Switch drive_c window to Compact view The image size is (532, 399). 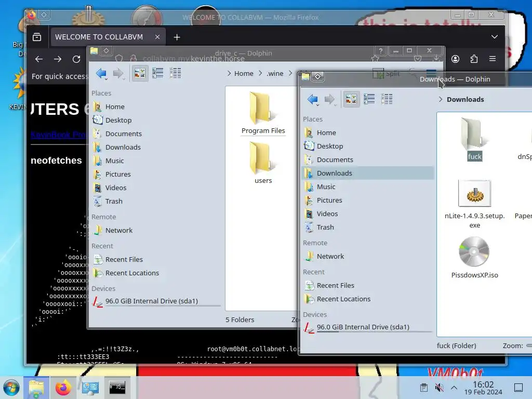click(158, 73)
